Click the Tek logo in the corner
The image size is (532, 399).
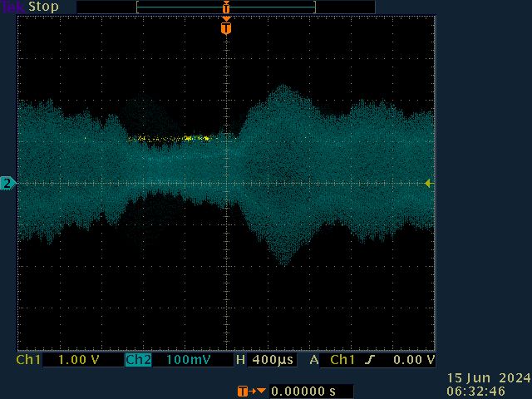(12, 7)
